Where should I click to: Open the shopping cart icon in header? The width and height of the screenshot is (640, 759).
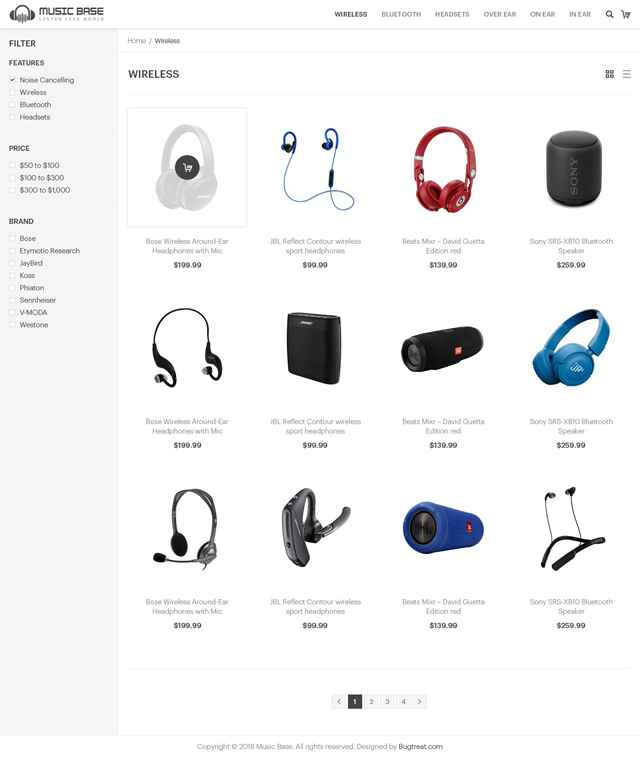click(x=625, y=15)
